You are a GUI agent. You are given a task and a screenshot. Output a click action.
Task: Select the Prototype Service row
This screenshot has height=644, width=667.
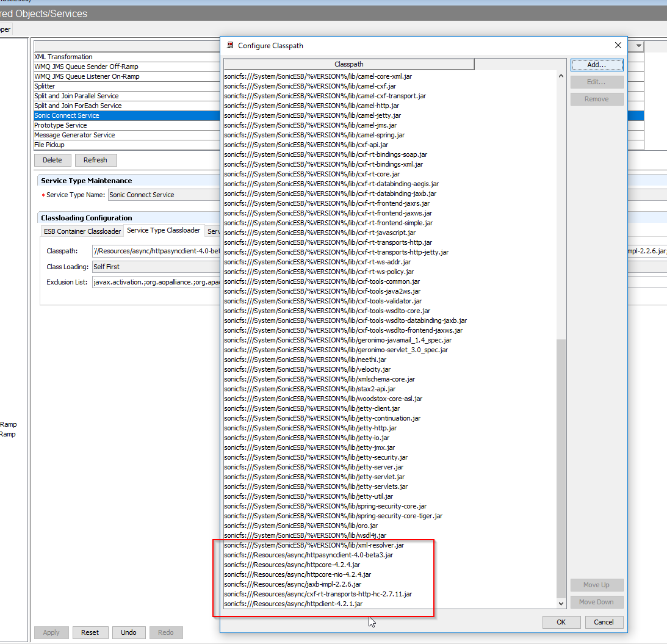click(127, 125)
